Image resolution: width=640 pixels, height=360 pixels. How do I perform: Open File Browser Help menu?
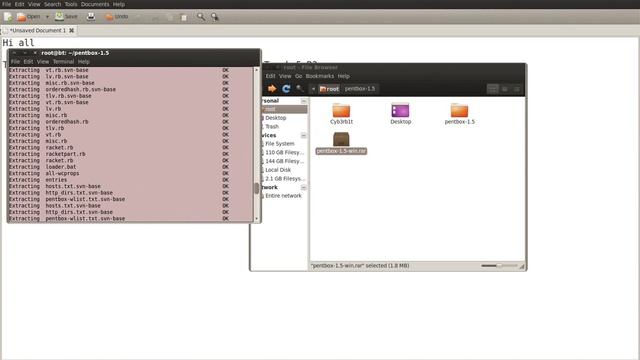[x=344, y=76]
